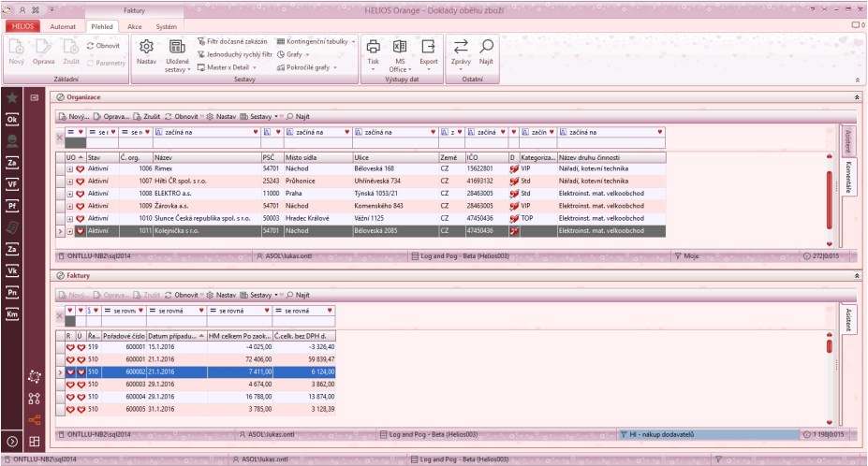Open Grafy dropdown in the ribbon
Viewport: 868px width, 466px height.
point(293,54)
